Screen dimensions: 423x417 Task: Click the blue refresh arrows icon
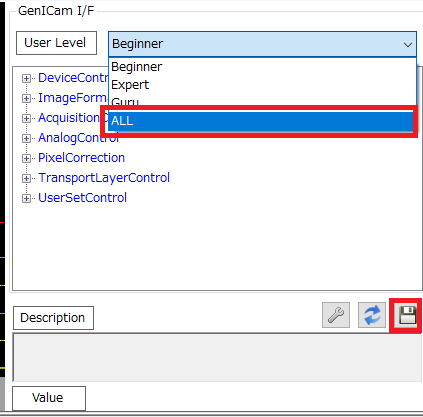tap(372, 315)
